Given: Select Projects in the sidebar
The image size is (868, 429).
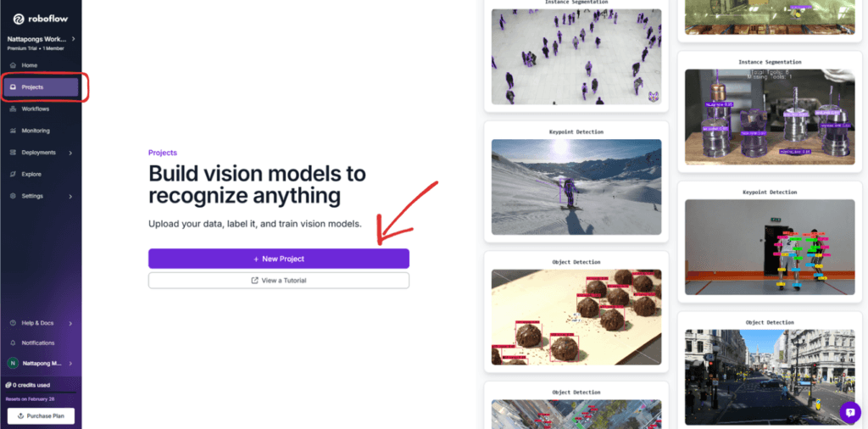Looking at the screenshot, I should coord(41,87).
